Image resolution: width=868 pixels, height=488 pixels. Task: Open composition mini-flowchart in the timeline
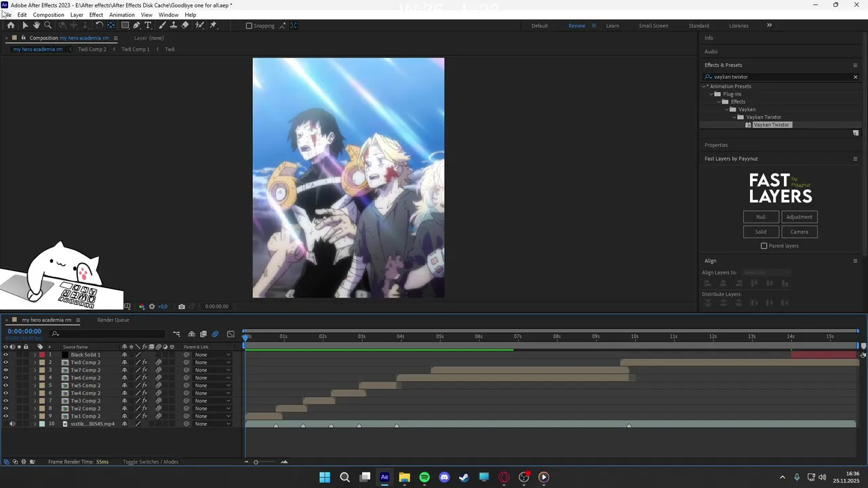(x=176, y=333)
